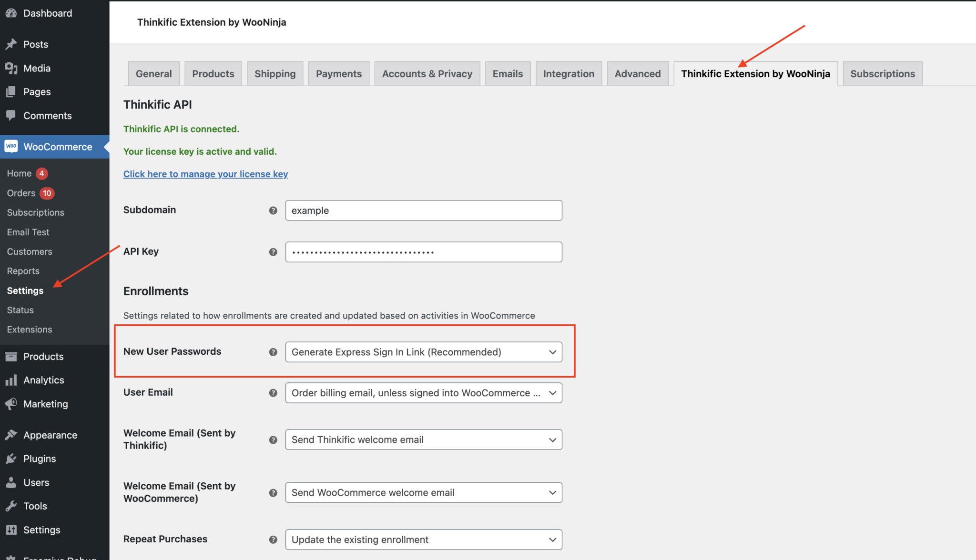Image resolution: width=976 pixels, height=560 pixels.
Task: Click the Comments speech bubble icon
Action: point(11,115)
